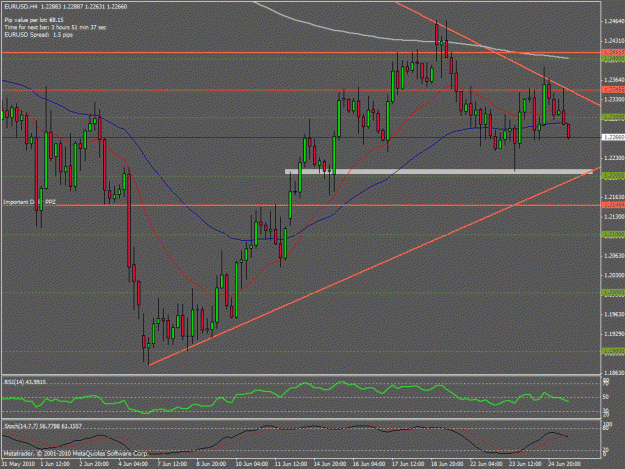Screen dimensions: 625x469
Task: Click the '10 Jun 04:00' time axis label
Action: pyautogui.click(x=252, y=464)
